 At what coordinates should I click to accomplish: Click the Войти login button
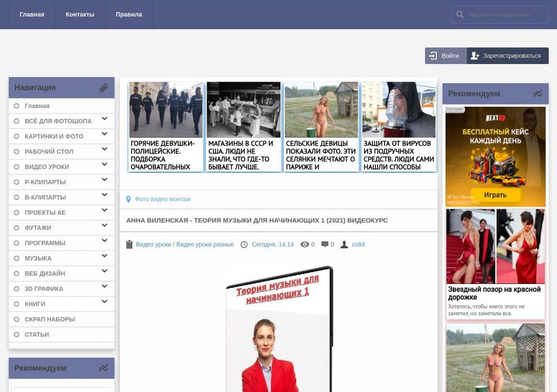click(445, 56)
